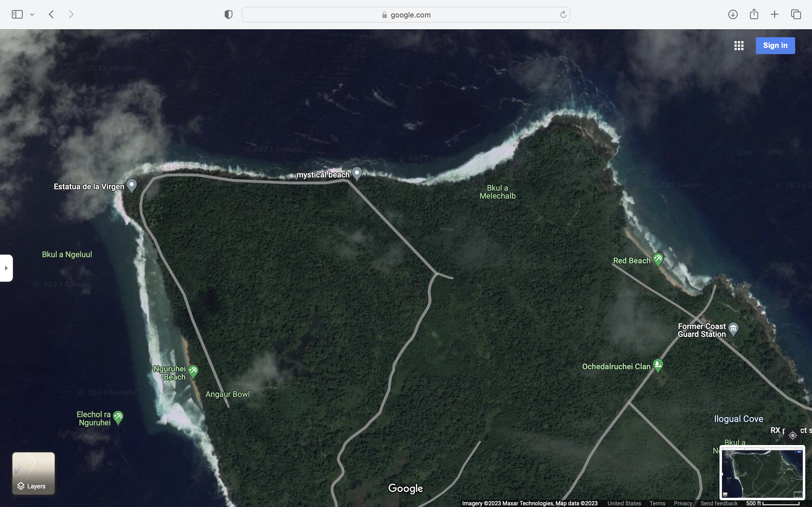Open the Google apps grid
This screenshot has width=812, height=507.
(x=738, y=46)
